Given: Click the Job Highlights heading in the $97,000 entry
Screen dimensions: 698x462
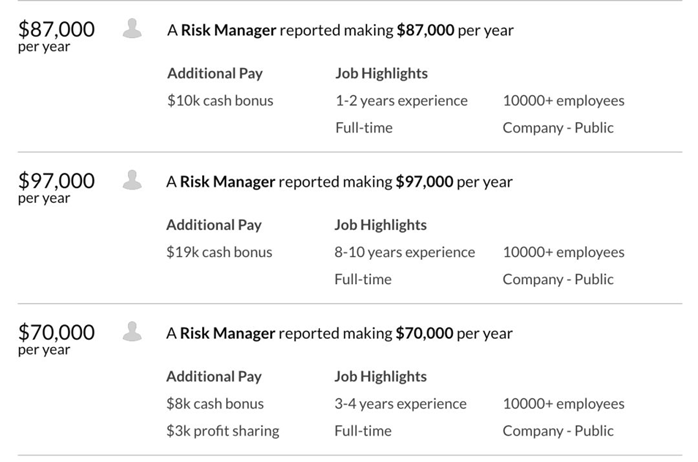Looking at the screenshot, I should 380,225.
